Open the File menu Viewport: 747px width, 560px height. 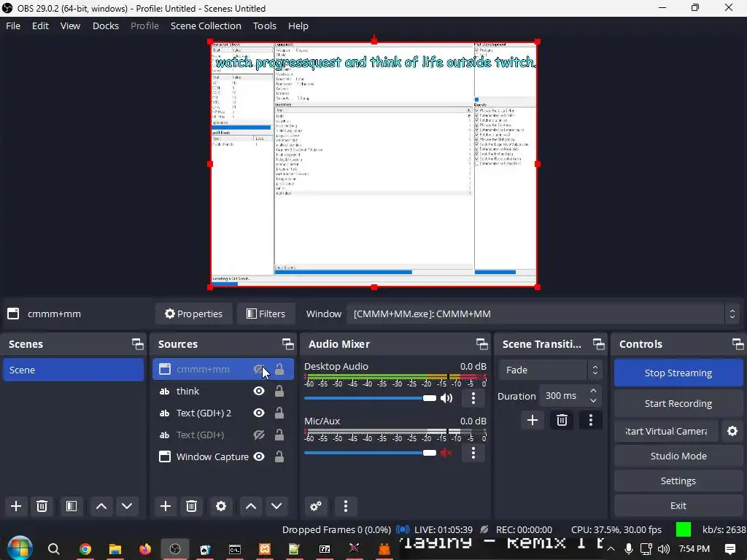[x=13, y=26]
